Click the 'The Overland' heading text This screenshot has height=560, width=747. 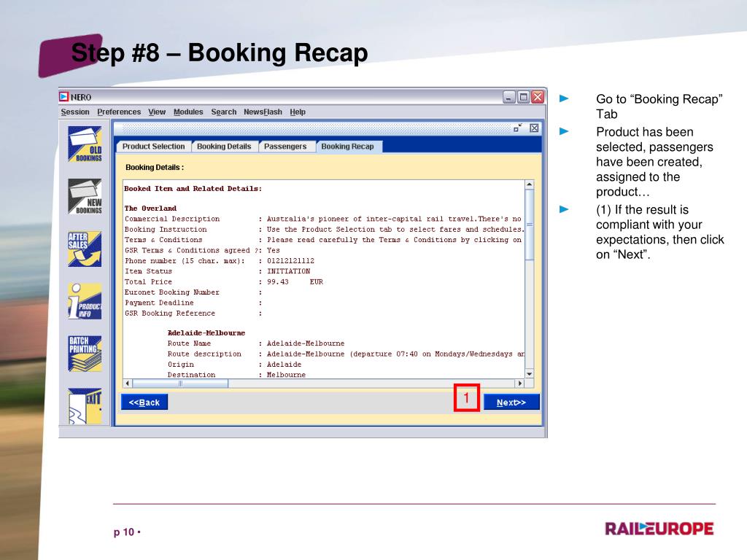tap(150, 208)
